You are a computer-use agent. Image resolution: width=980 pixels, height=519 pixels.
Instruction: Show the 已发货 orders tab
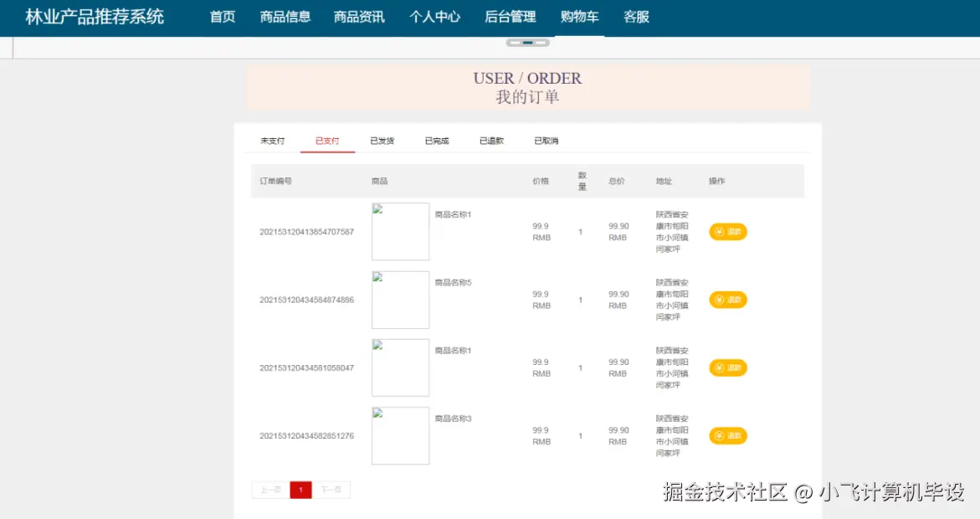382,141
